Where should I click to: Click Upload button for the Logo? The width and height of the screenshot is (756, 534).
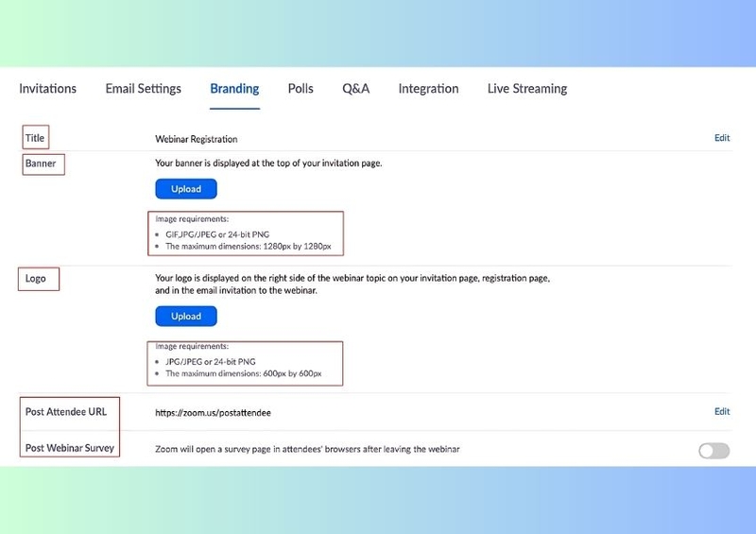pos(186,317)
